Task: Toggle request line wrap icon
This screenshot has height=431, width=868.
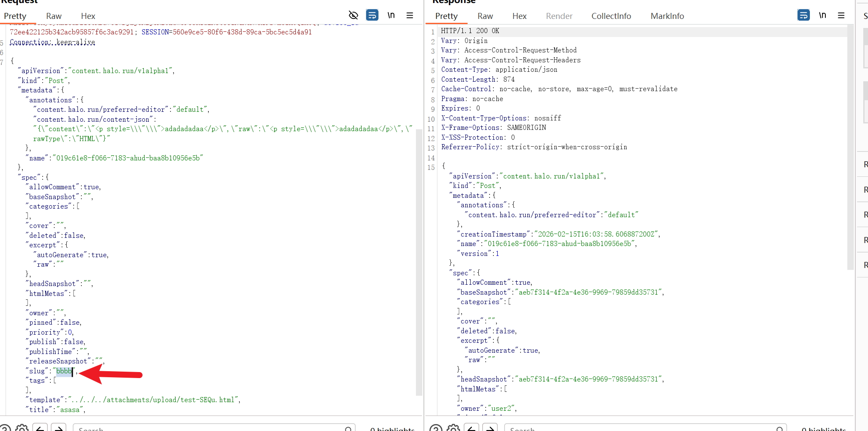Action: (x=372, y=15)
